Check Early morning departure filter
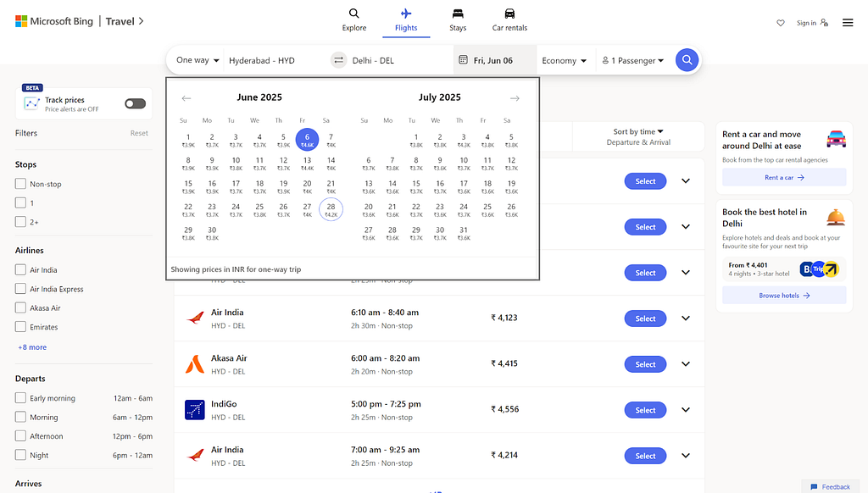This screenshot has height=493, width=868. [x=20, y=398]
